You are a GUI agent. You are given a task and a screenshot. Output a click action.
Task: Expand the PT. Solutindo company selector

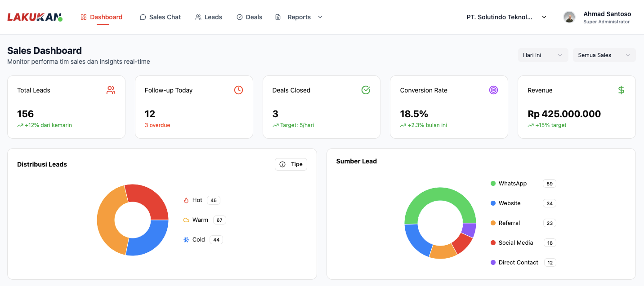[x=506, y=17]
